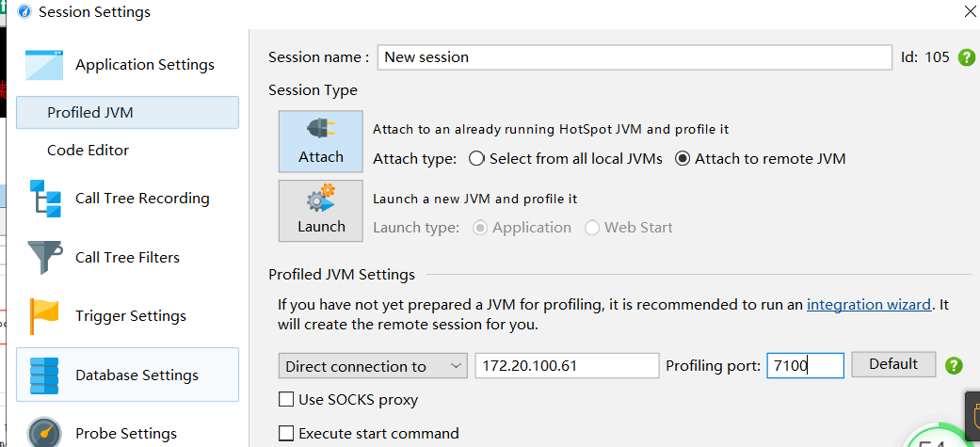Choose the Launch session type button
Screen dimensions: 980x447
321,211
